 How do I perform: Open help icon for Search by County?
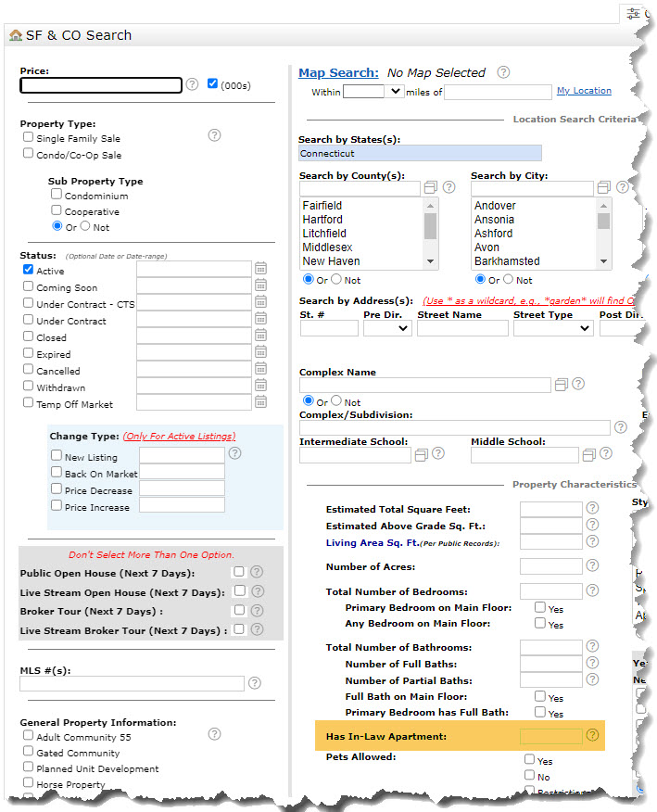(449, 187)
